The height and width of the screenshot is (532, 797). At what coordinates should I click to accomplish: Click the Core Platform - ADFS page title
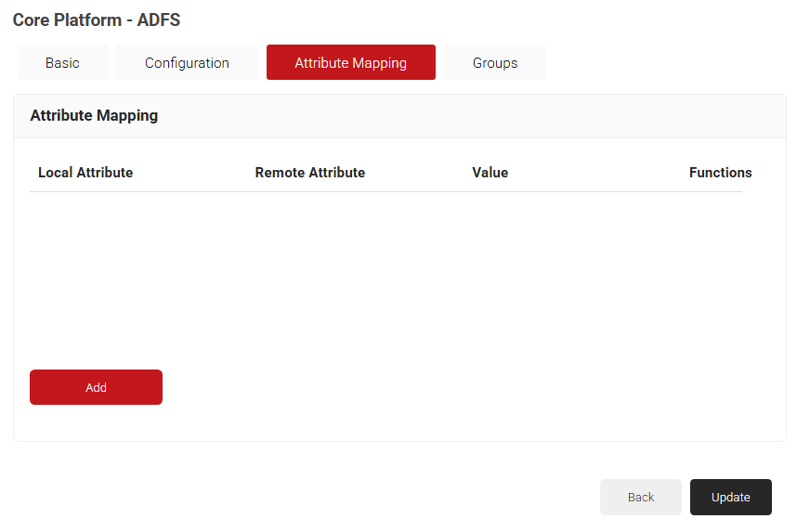click(97, 20)
